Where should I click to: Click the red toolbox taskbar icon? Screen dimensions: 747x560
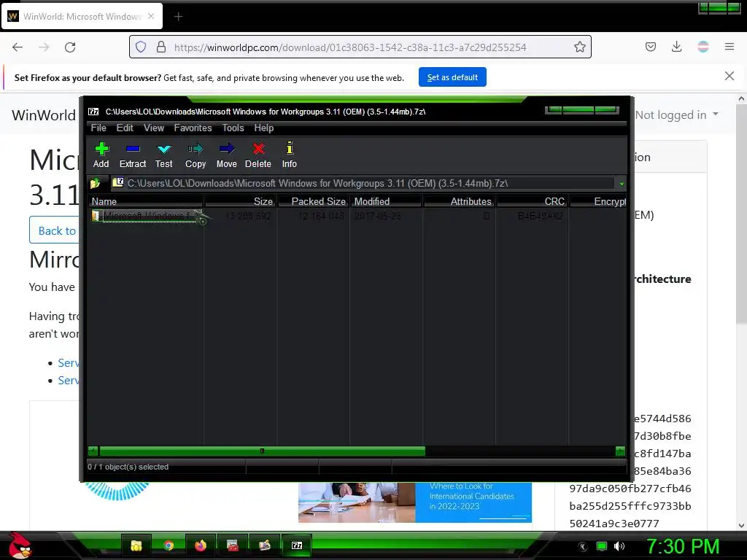pyautogui.click(x=233, y=545)
